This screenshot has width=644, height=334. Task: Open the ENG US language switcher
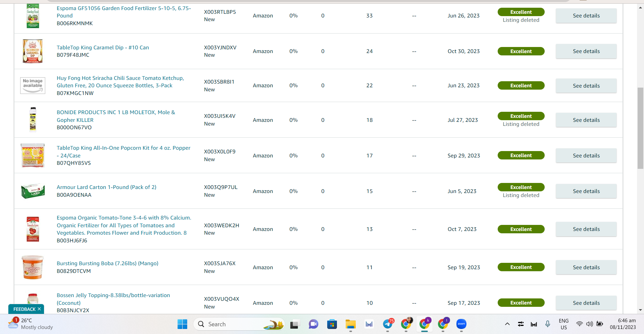coord(564,324)
